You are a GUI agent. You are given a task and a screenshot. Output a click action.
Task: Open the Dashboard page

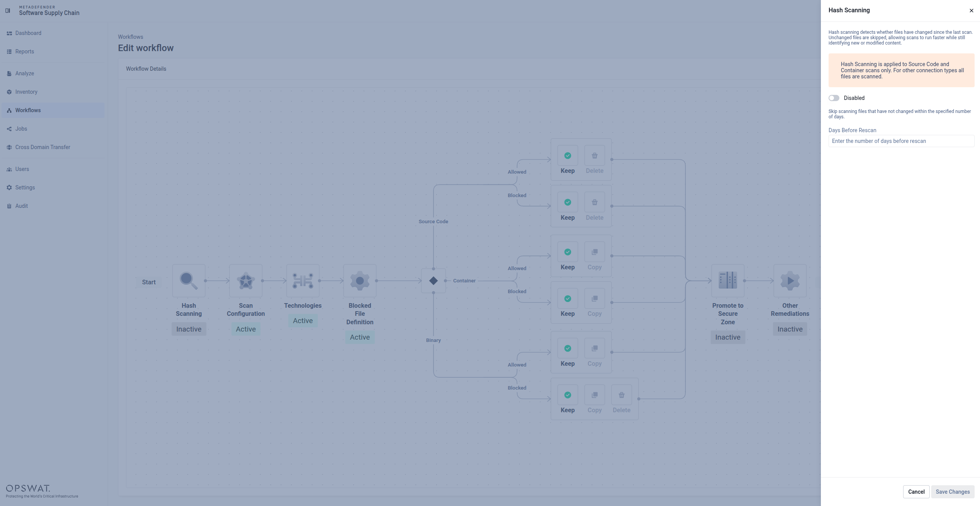(x=53, y=33)
